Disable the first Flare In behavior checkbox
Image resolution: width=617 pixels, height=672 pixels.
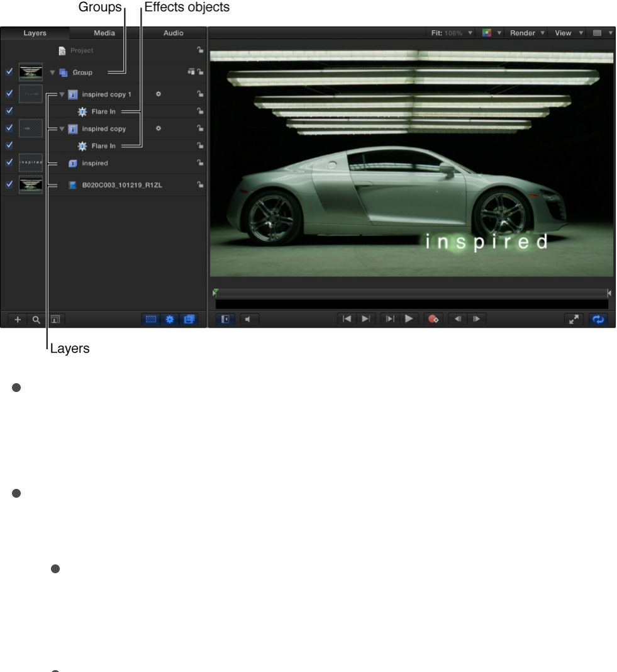(9, 111)
